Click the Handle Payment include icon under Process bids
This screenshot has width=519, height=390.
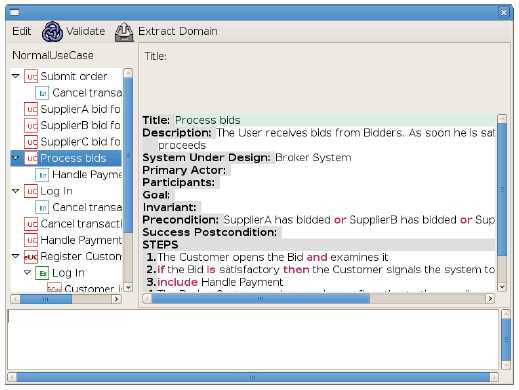coord(42,175)
